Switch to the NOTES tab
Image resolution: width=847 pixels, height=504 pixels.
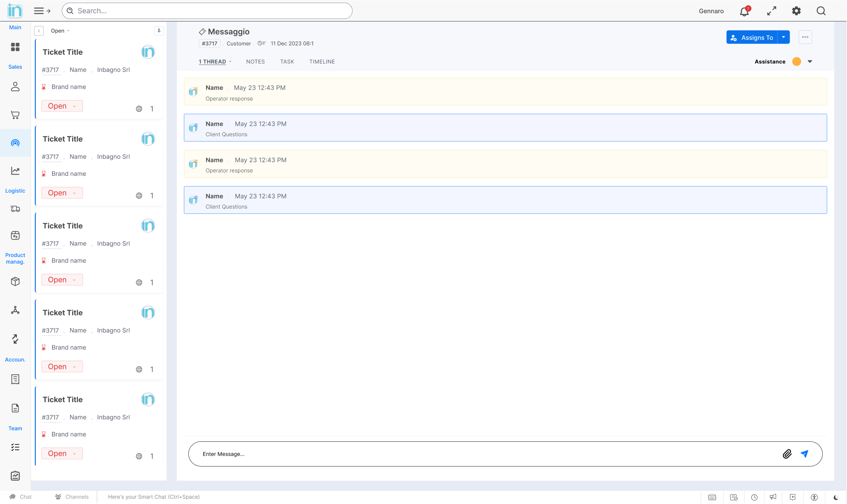[x=255, y=62]
